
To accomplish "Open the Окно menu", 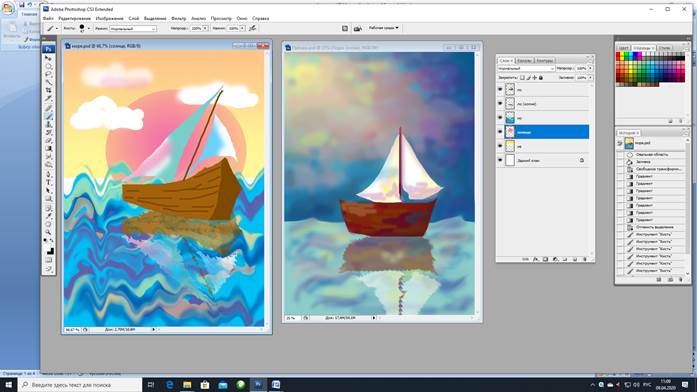I will tap(242, 18).
